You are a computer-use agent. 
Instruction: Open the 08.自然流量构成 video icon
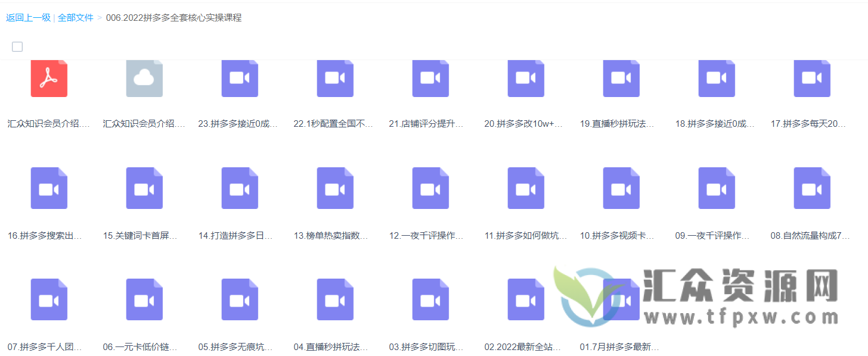pyautogui.click(x=812, y=188)
